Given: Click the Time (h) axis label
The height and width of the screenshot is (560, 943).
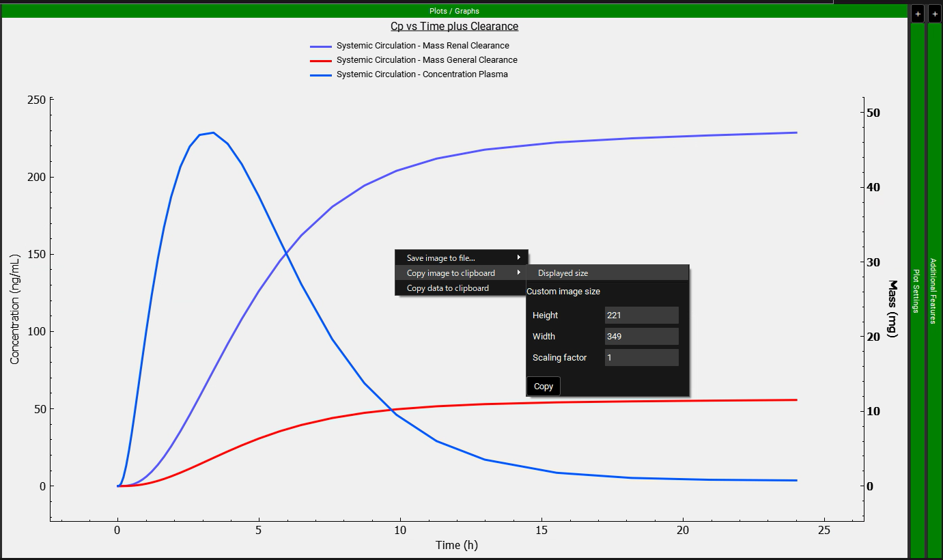Looking at the screenshot, I should (457, 545).
